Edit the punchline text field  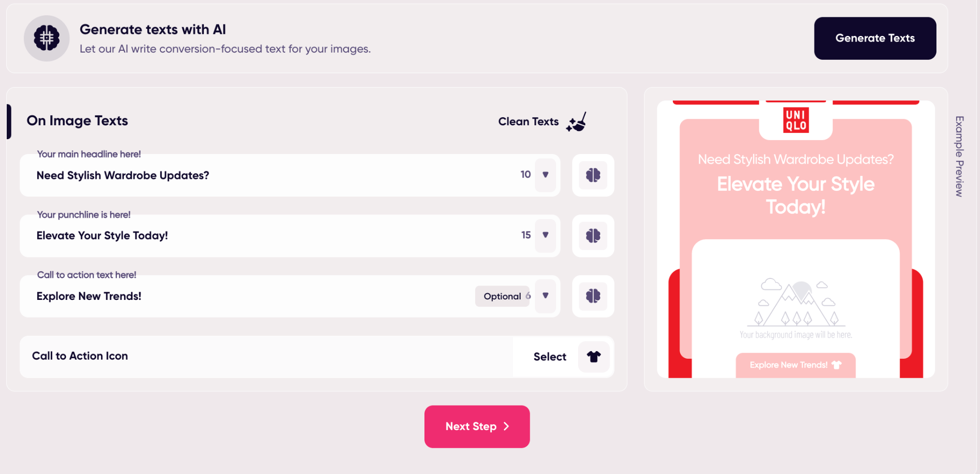pyautogui.click(x=268, y=236)
